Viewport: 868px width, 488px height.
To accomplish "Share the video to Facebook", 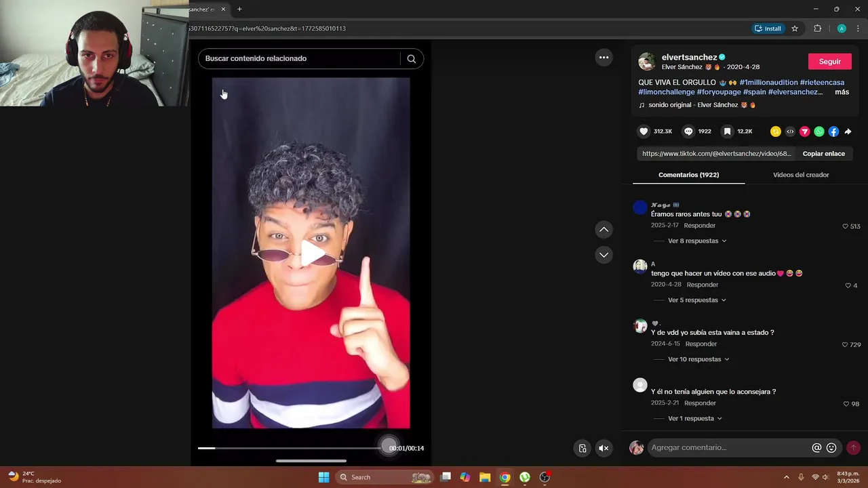I will tap(833, 131).
